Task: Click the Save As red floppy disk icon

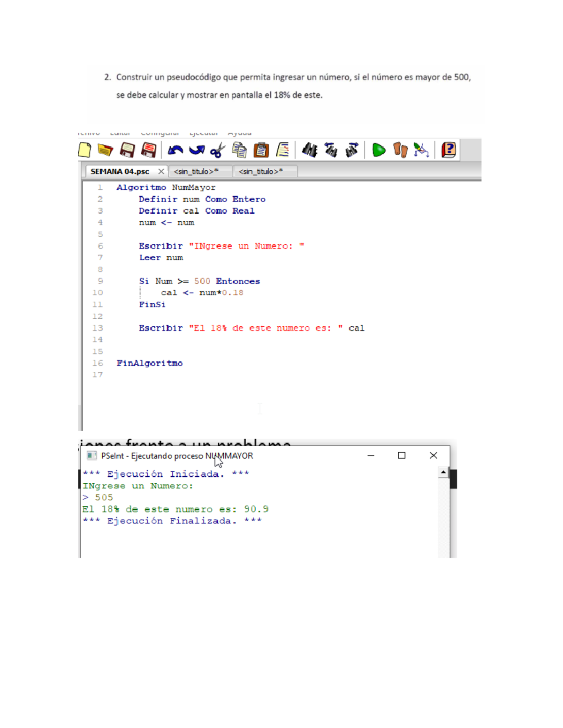Action: coord(149,150)
